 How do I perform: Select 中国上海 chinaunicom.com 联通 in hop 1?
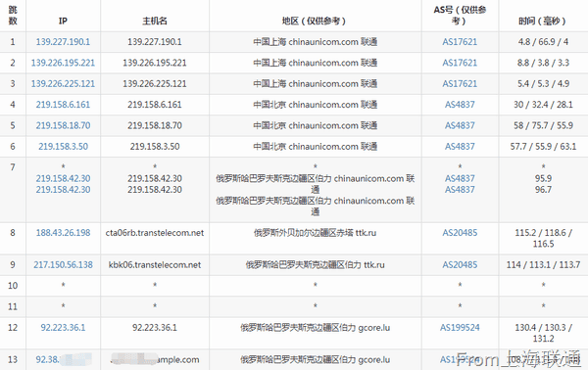click(x=315, y=41)
